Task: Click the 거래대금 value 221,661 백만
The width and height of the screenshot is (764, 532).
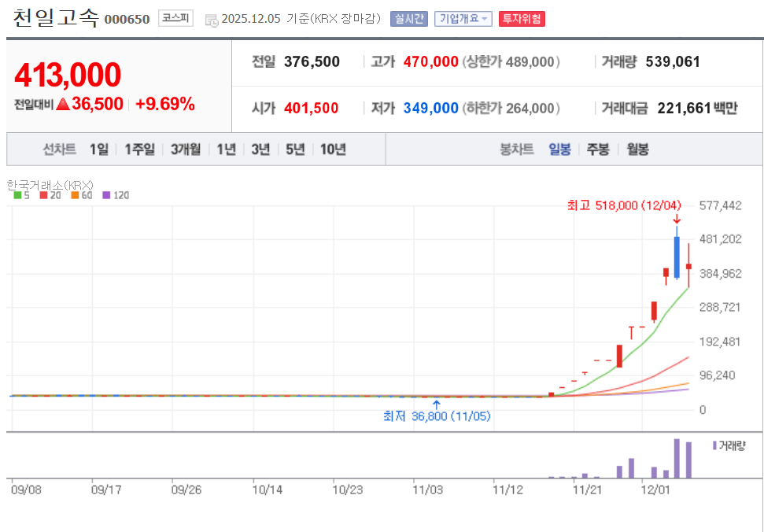Action: click(x=697, y=108)
